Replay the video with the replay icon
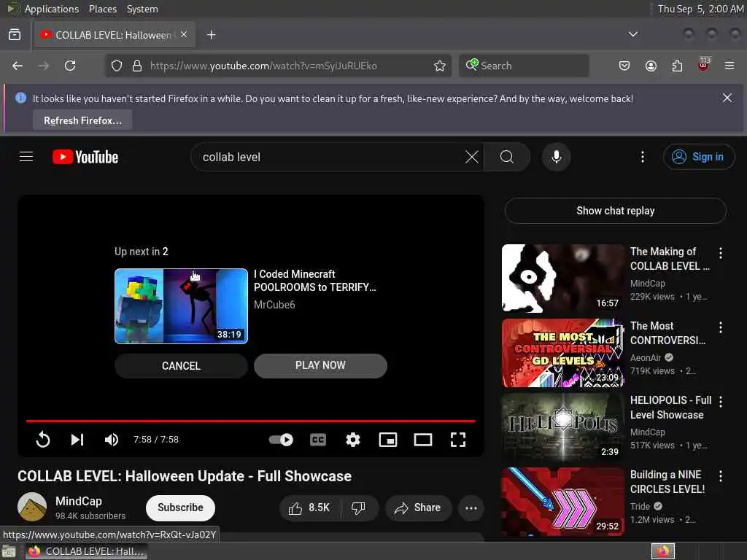747x560 pixels. tap(43, 439)
